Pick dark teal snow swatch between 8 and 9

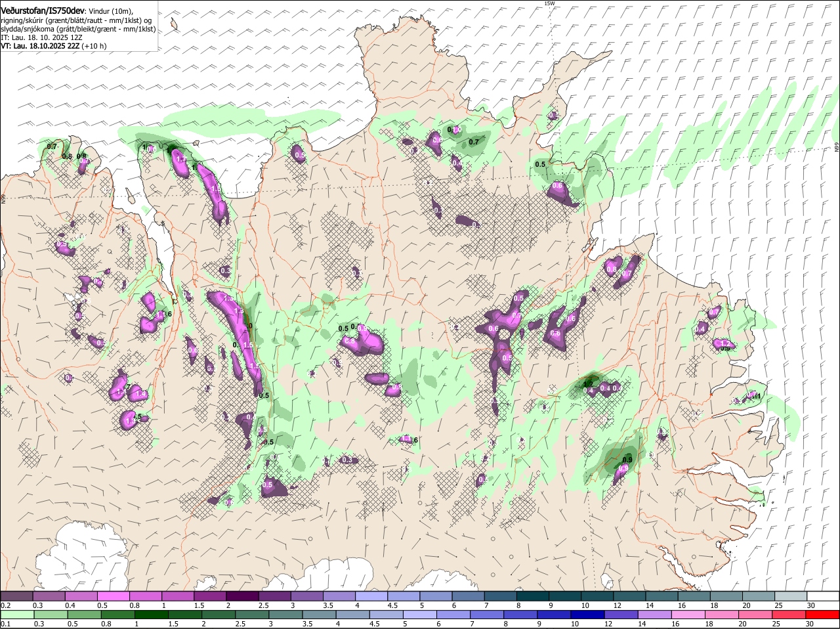click(533, 596)
